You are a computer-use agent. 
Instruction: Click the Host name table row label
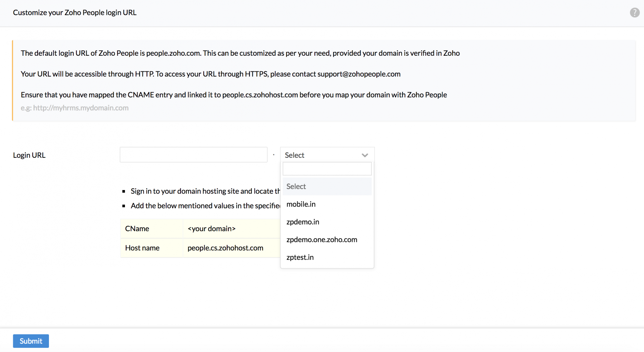(x=142, y=248)
